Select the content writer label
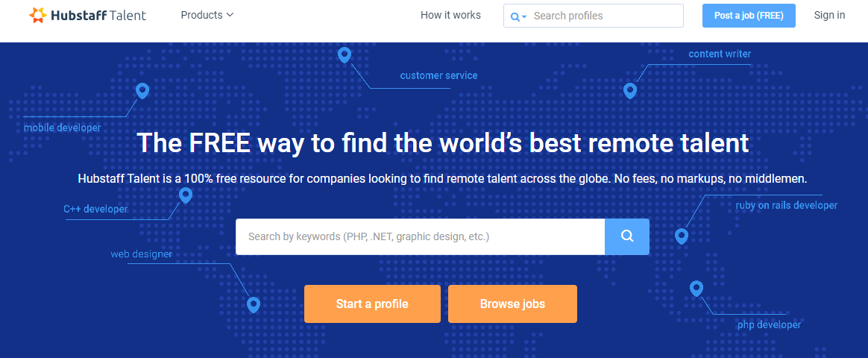The height and width of the screenshot is (358, 868). (x=720, y=54)
